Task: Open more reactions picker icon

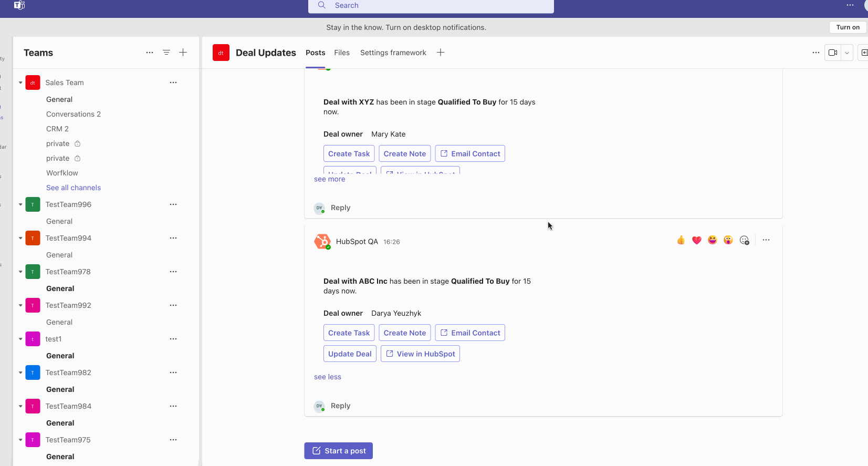Action: click(x=745, y=240)
